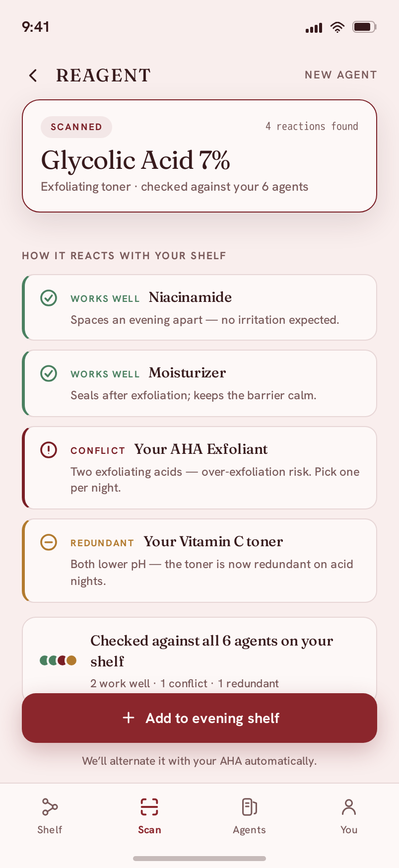Click the NEW AGENT link

[341, 75]
